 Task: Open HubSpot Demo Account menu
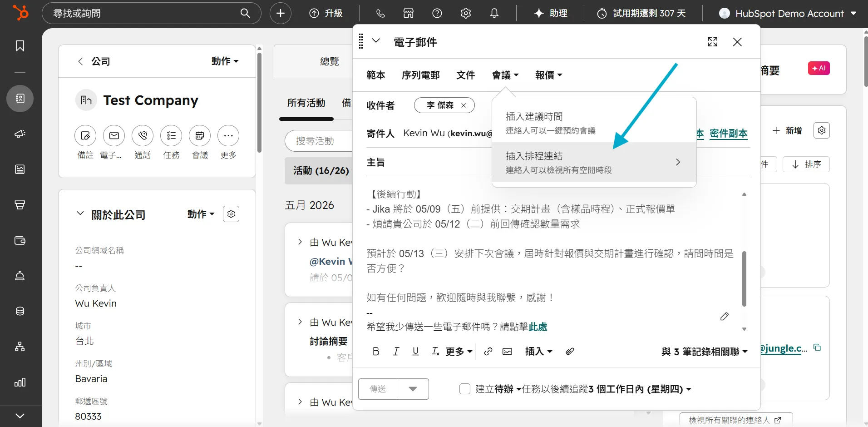tap(788, 13)
